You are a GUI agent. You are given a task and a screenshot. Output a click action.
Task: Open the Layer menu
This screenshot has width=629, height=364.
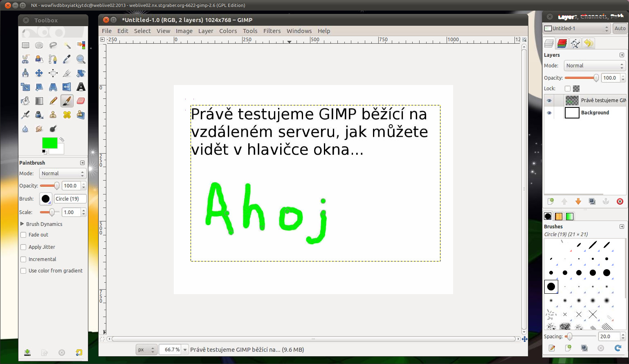click(206, 31)
